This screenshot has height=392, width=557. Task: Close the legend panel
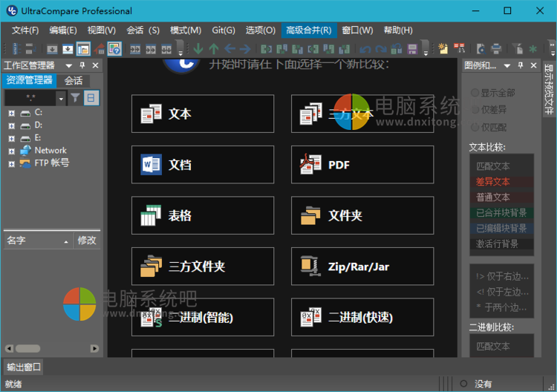click(x=533, y=65)
